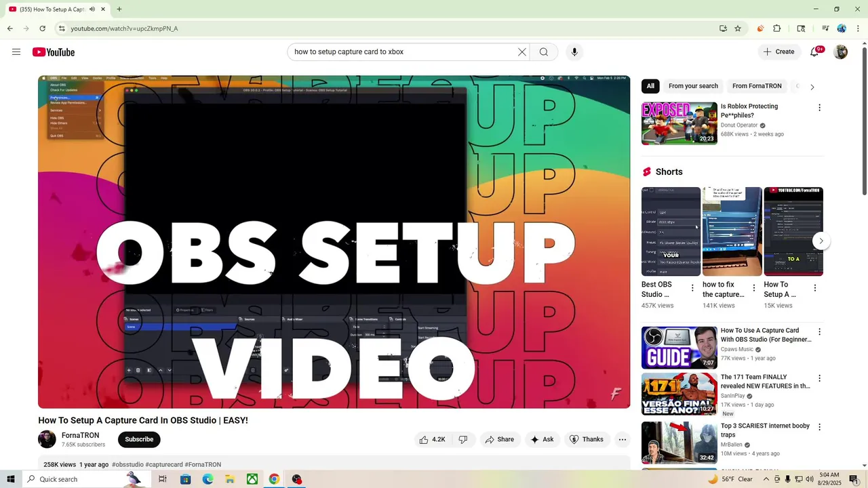Open Roblox Exposed video thumbnail
This screenshot has width=868, height=488.
679,123
